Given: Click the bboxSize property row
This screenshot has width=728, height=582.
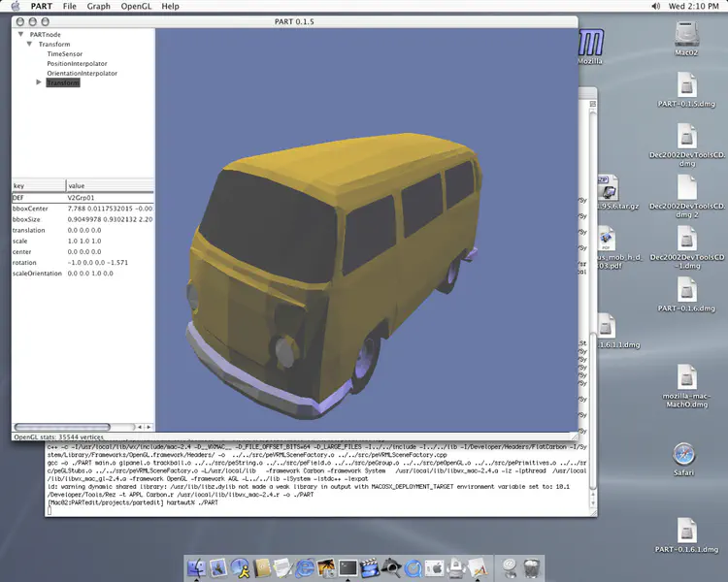Looking at the screenshot, I should pos(83,219).
